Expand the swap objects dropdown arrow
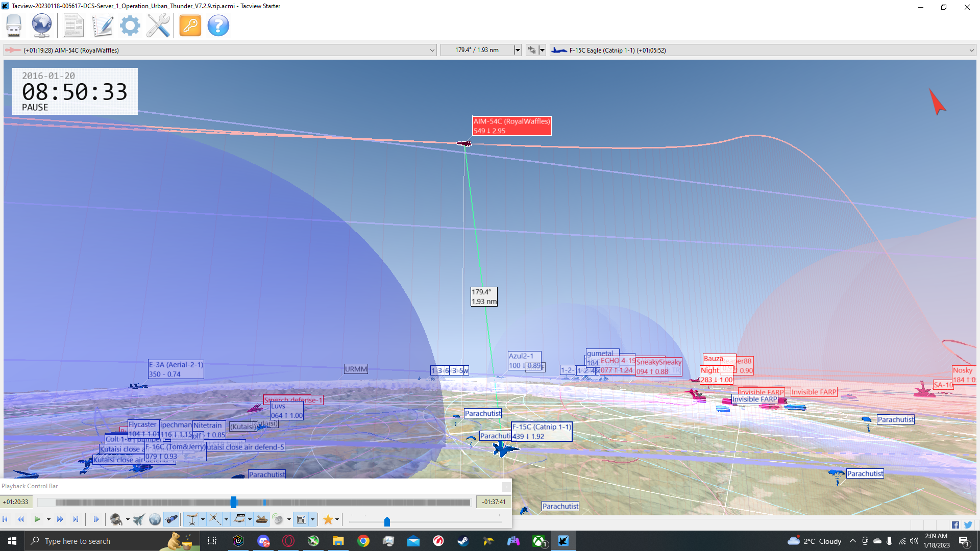 [543, 50]
